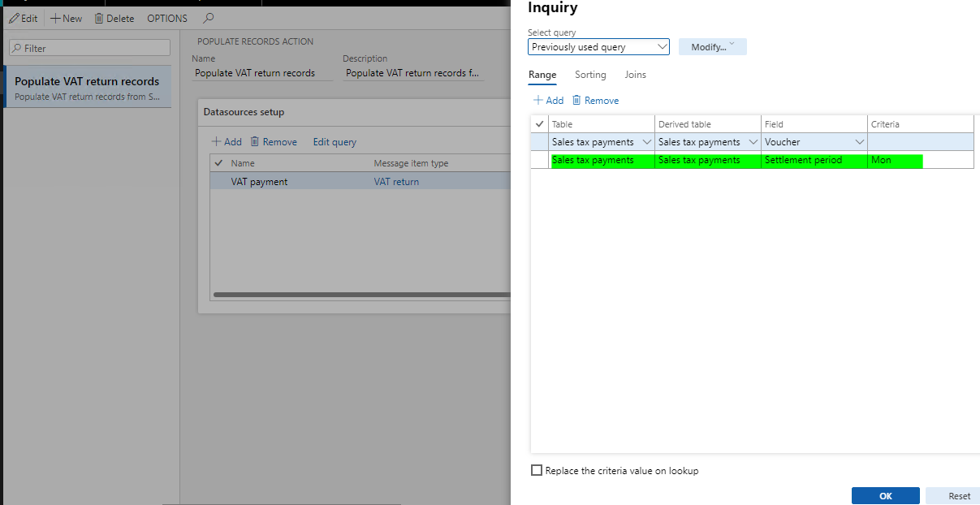The width and height of the screenshot is (980, 505).
Task: Add a datasource in Datasources setup
Action: [x=227, y=141]
